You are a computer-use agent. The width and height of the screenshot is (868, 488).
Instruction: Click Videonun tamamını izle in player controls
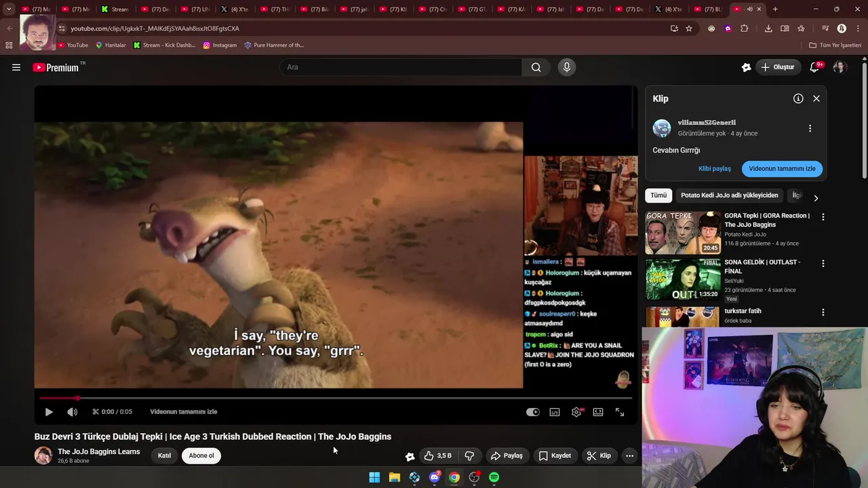click(x=183, y=411)
